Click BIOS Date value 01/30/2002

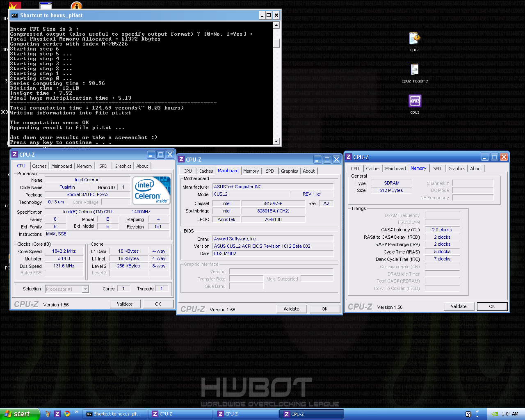(x=273, y=253)
